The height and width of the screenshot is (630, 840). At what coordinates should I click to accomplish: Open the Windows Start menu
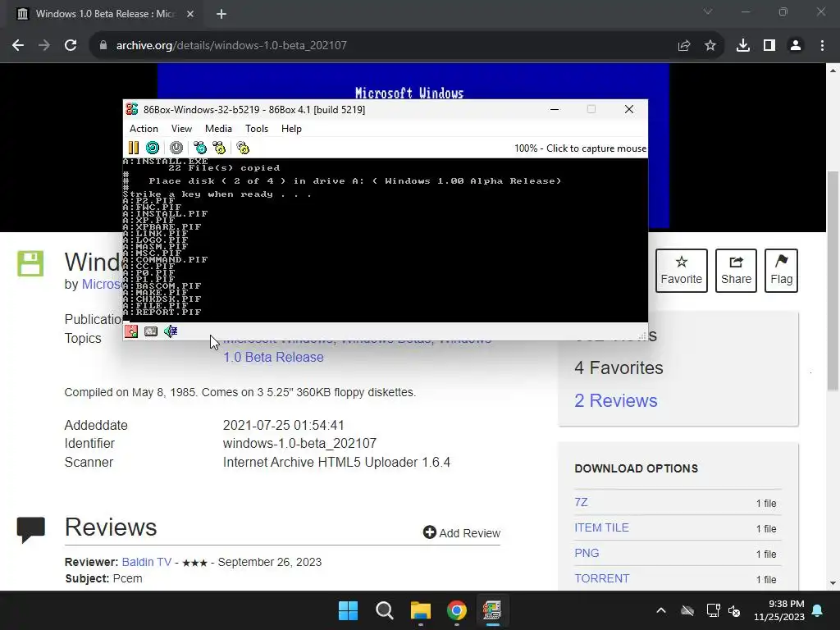348,610
